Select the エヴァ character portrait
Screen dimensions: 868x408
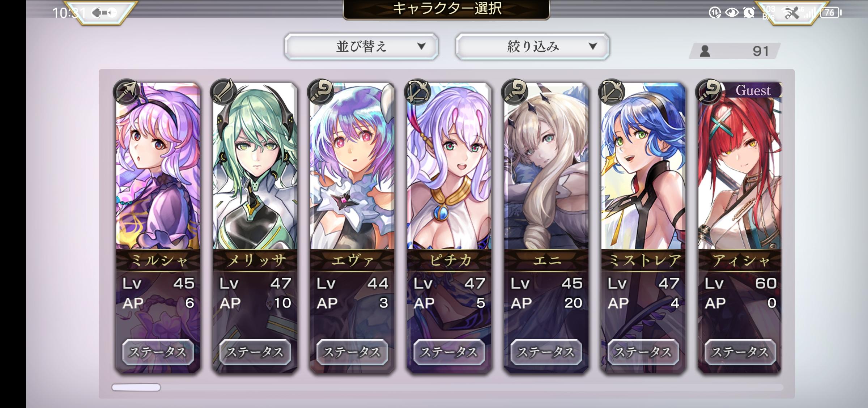click(352, 166)
